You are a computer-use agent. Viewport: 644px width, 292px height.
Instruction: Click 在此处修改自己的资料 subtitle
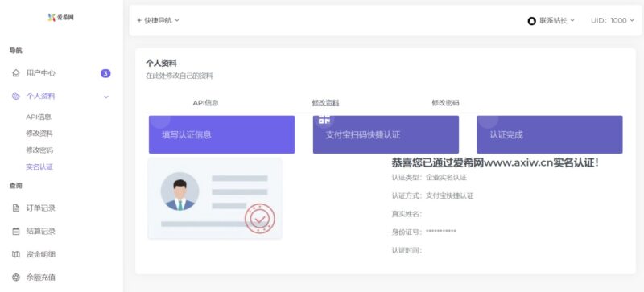point(180,76)
